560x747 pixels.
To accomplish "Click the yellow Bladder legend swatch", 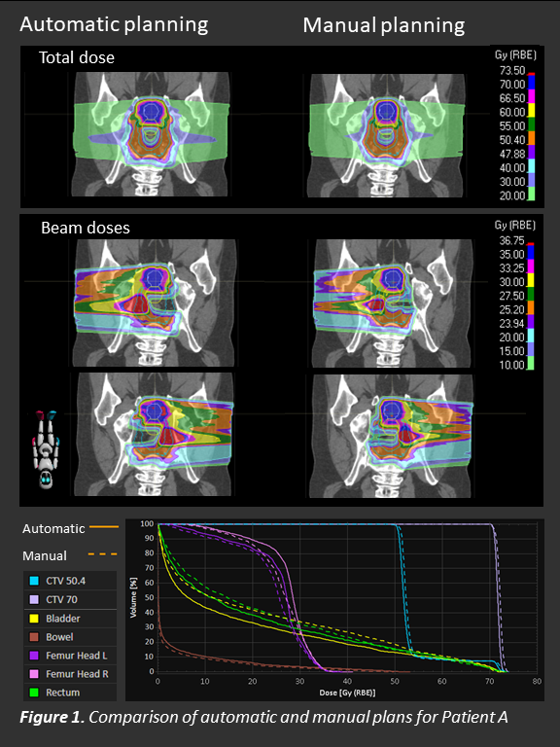I will tap(34, 619).
